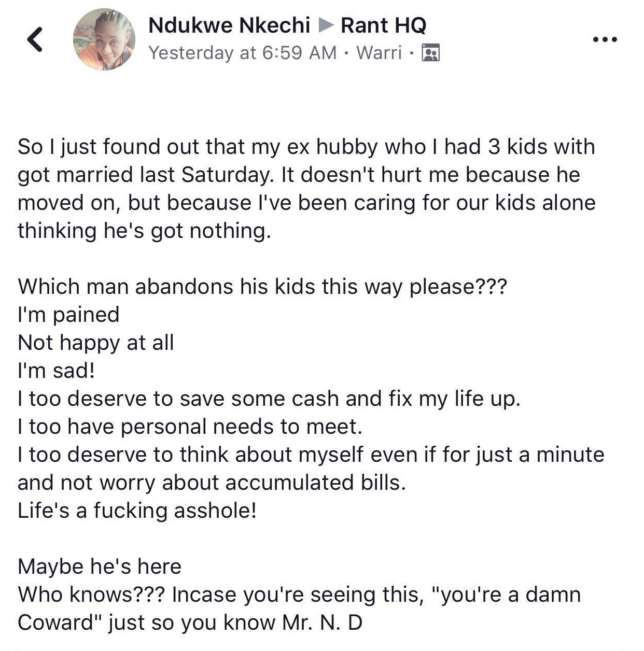Click the "I'm pained" line
Screen dimensions: 644x651
tap(68, 315)
